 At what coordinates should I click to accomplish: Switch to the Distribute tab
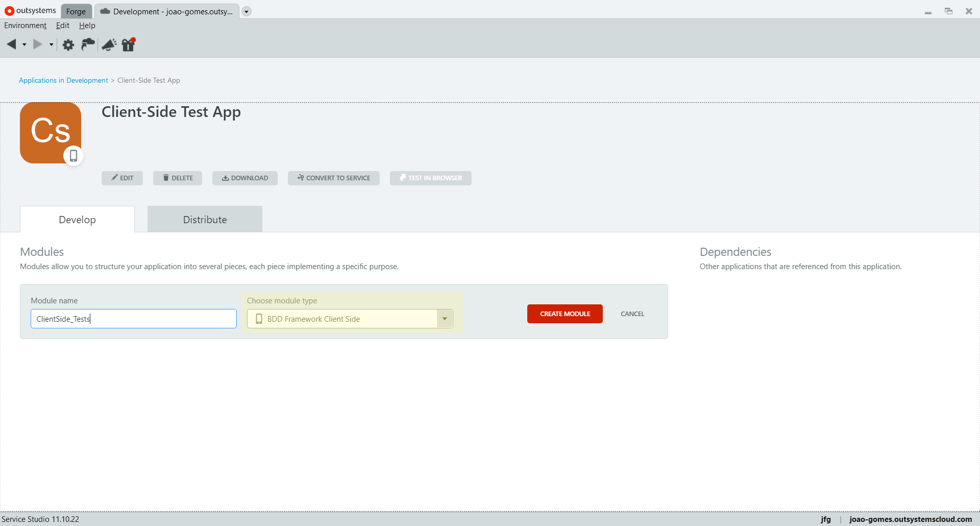point(204,219)
